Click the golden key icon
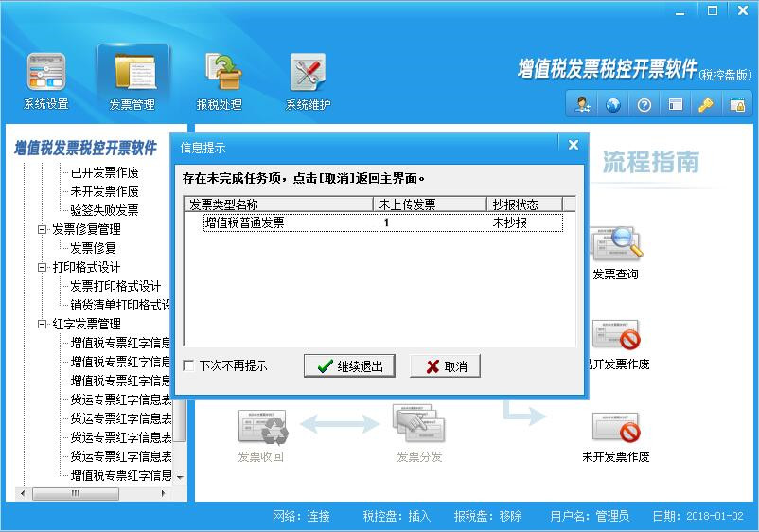This screenshot has height=532, width=759. [x=706, y=105]
